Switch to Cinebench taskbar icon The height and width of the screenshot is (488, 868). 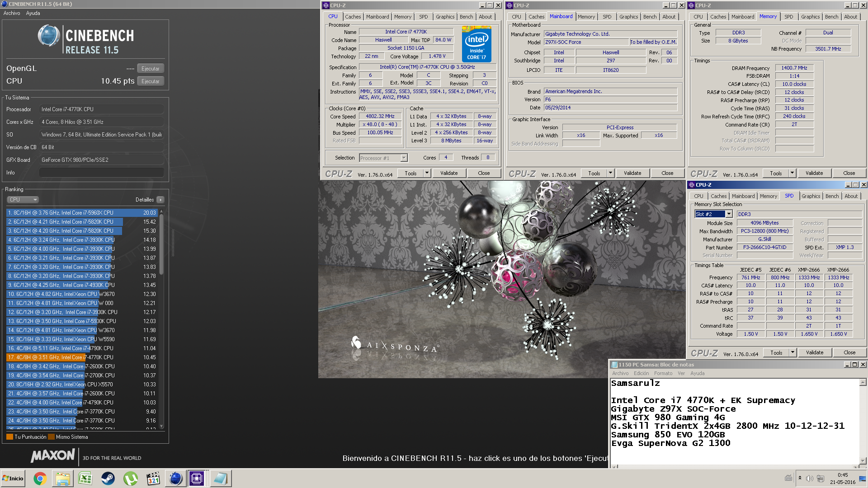click(175, 479)
